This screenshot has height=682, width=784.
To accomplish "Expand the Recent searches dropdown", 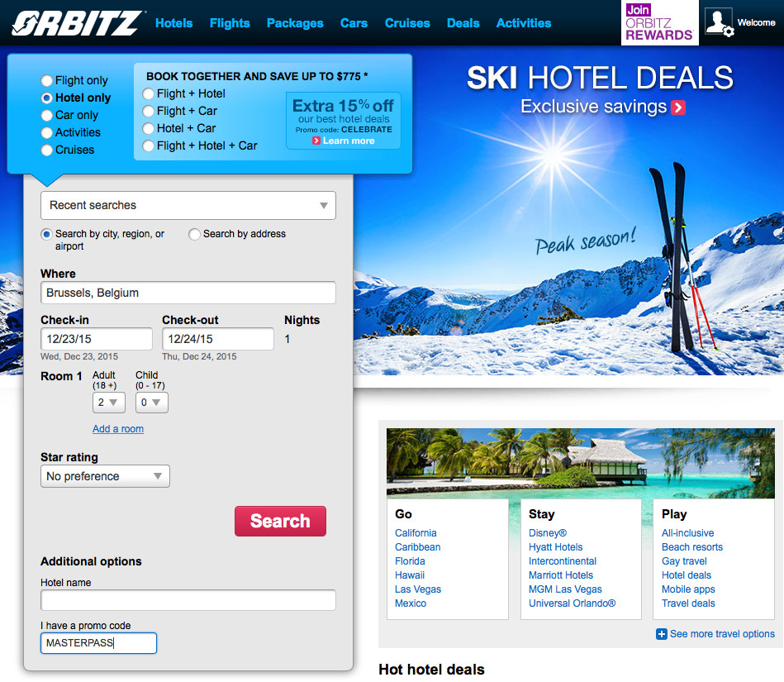I will click(188, 205).
